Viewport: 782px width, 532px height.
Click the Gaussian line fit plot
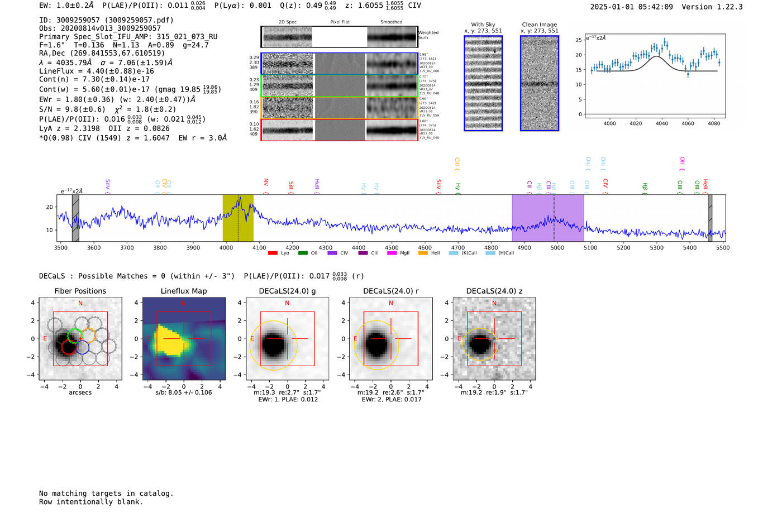655,76
